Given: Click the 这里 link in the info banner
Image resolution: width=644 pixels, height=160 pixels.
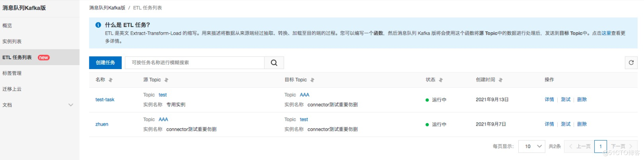Looking at the screenshot, I should point(606,33).
